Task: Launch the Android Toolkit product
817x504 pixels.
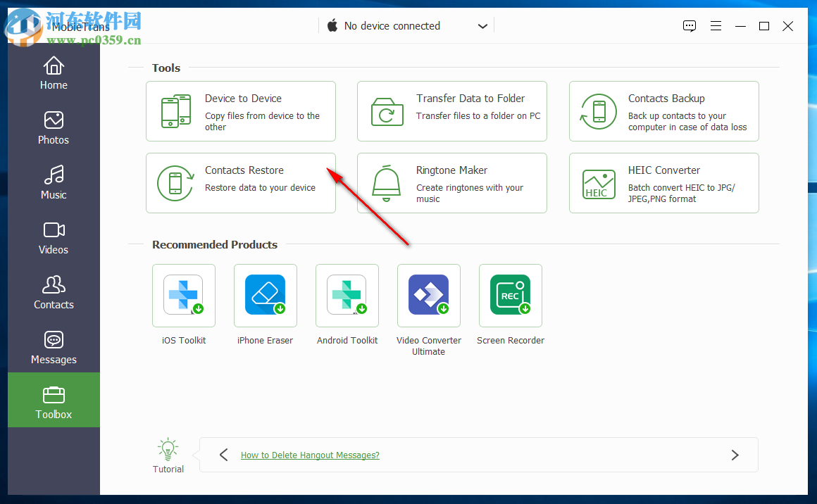Action: point(347,296)
